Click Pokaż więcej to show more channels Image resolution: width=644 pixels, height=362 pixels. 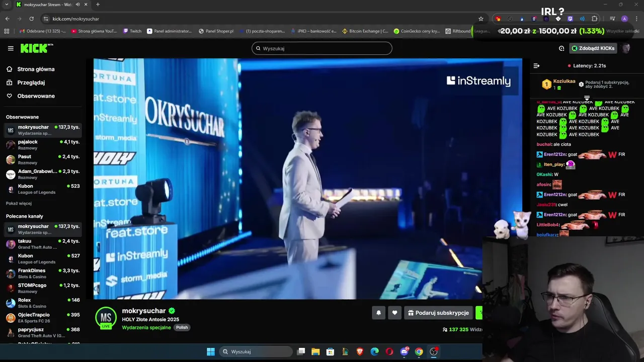[19, 204]
